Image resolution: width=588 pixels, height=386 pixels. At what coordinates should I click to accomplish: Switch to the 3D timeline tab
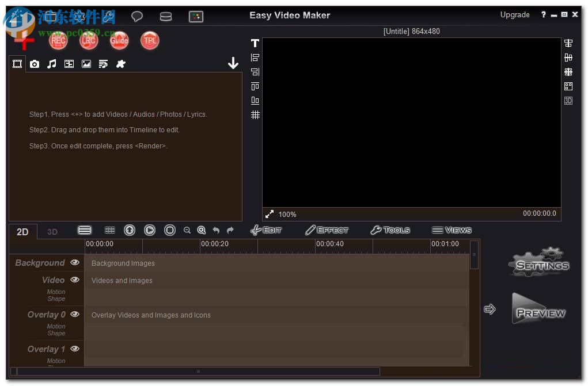pos(52,231)
